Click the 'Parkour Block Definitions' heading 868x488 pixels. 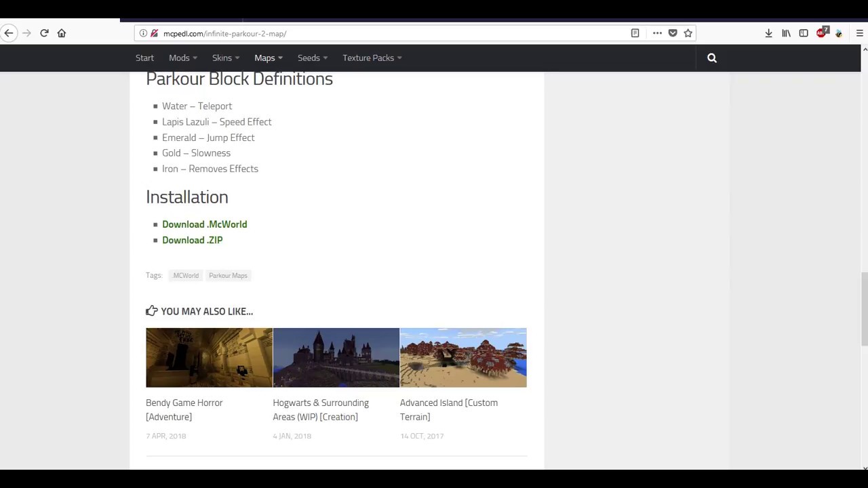coord(239,79)
